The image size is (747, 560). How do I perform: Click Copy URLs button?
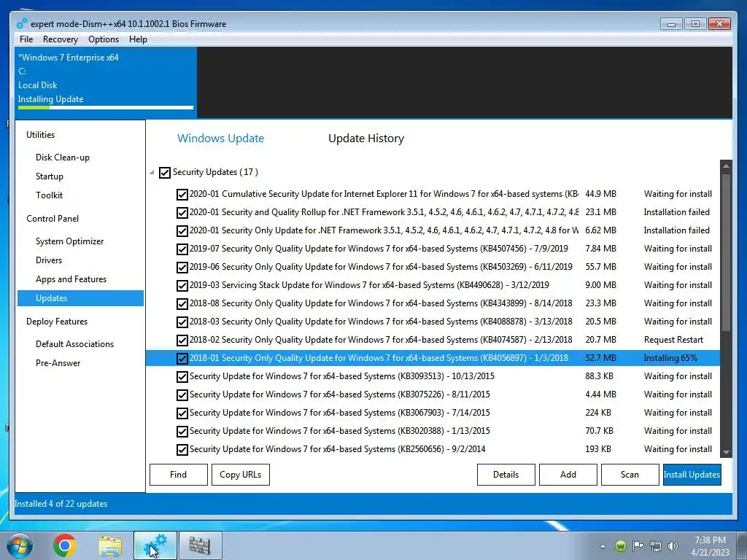point(241,475)
